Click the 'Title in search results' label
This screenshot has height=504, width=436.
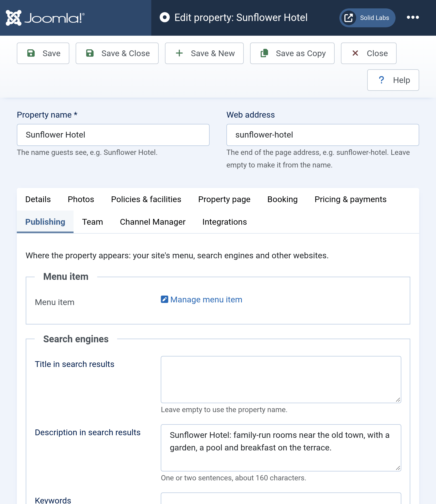(x=75, y=364)
